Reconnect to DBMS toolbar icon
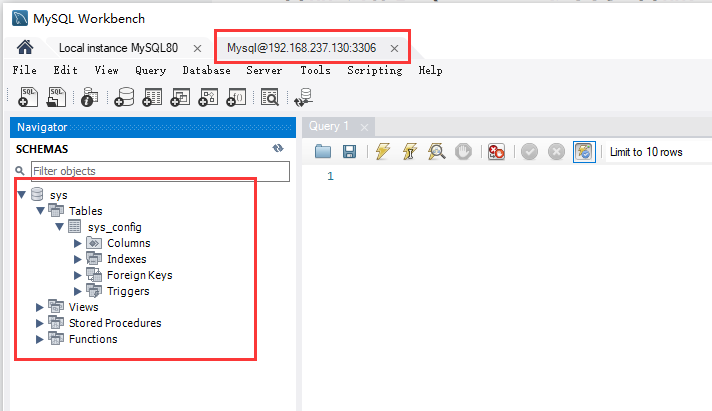The height and width of the screenshot is (411, 712). (x=303, y=97)
